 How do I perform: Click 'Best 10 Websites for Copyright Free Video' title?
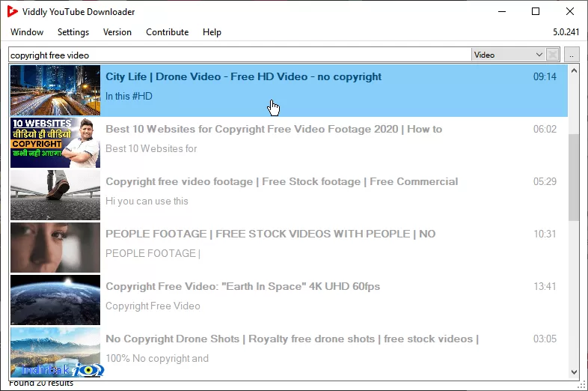[x=274, y=129]
